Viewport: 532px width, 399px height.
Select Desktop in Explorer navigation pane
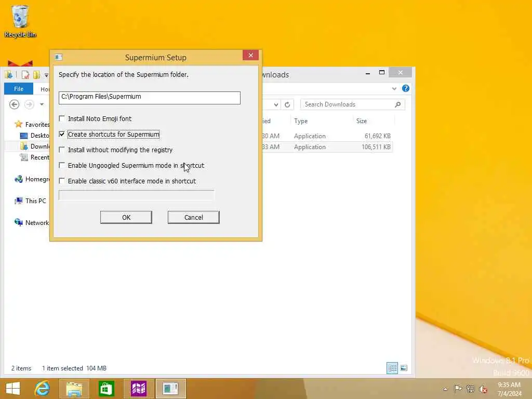[34, 136]
